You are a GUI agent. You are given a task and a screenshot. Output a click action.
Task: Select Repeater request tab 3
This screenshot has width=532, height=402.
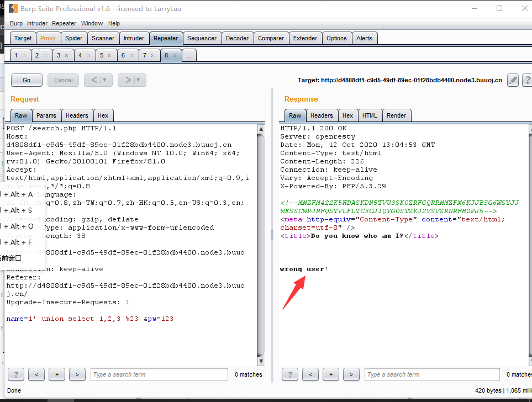coord(59,55)
